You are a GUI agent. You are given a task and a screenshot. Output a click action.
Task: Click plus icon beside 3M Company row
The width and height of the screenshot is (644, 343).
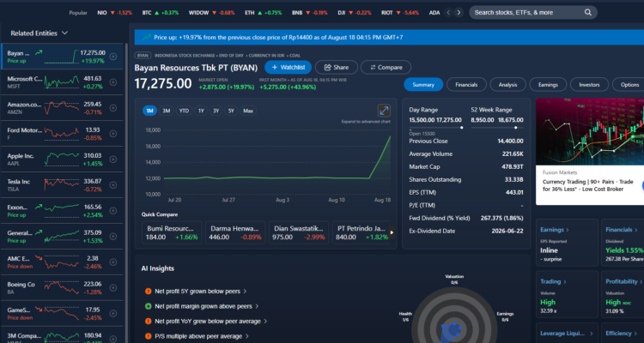pos(113,339)
